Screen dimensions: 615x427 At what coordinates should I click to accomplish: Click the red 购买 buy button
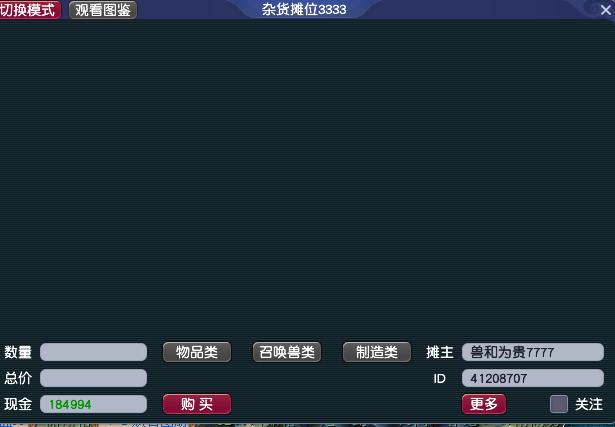coord(197,404)
